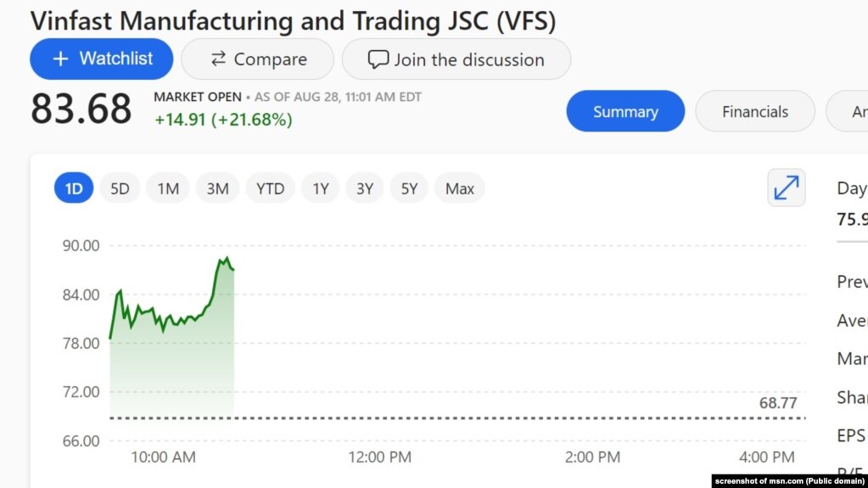
Task: Click the 68.77 previous close line label
Action: point(778,403)
